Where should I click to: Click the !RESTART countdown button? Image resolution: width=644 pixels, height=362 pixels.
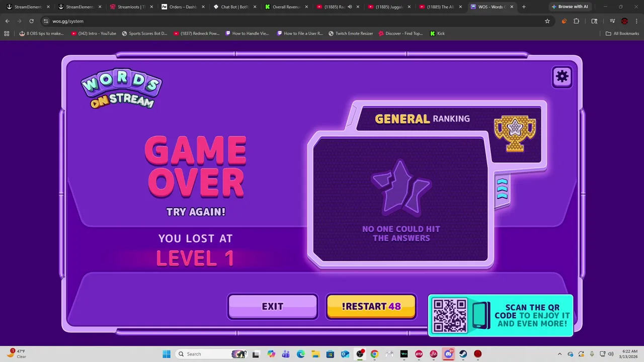pyautogui.click(x=371, y=306)
